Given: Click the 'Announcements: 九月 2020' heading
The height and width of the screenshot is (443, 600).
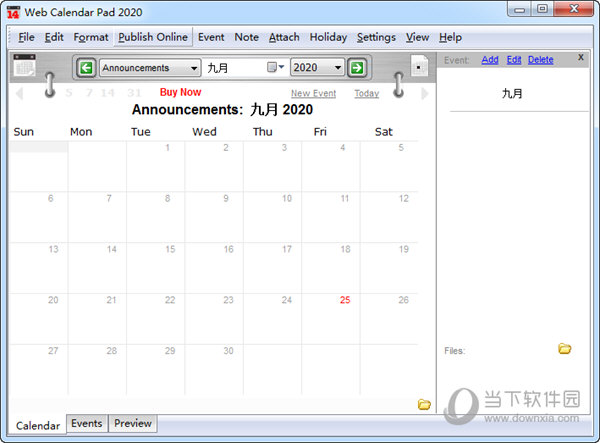Looking at the screenshot, I should (222, 110).
